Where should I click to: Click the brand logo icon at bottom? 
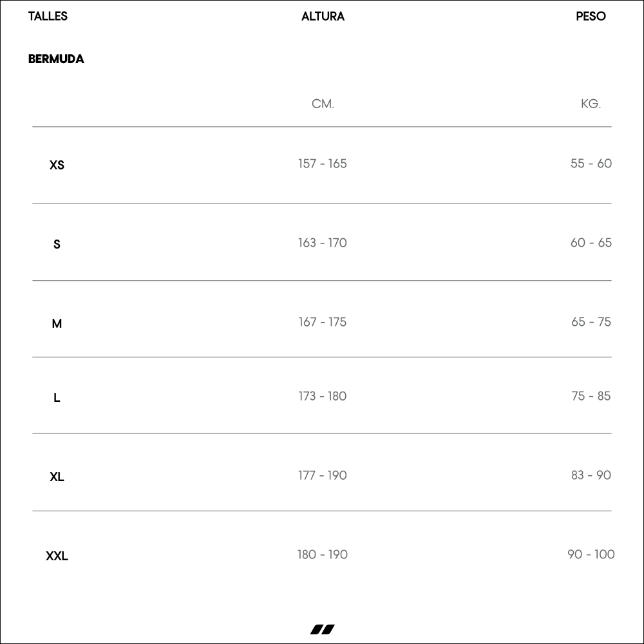[323, 629]
